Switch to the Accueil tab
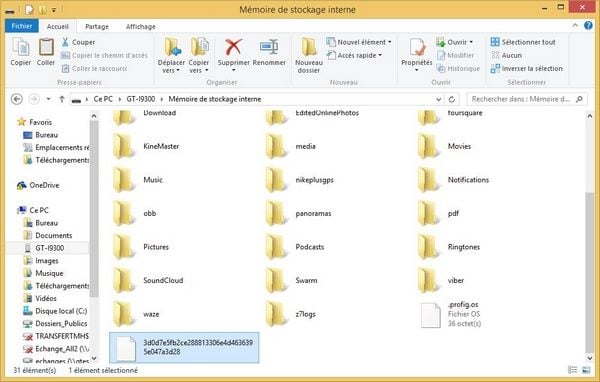600x382 pixels. 58,26
